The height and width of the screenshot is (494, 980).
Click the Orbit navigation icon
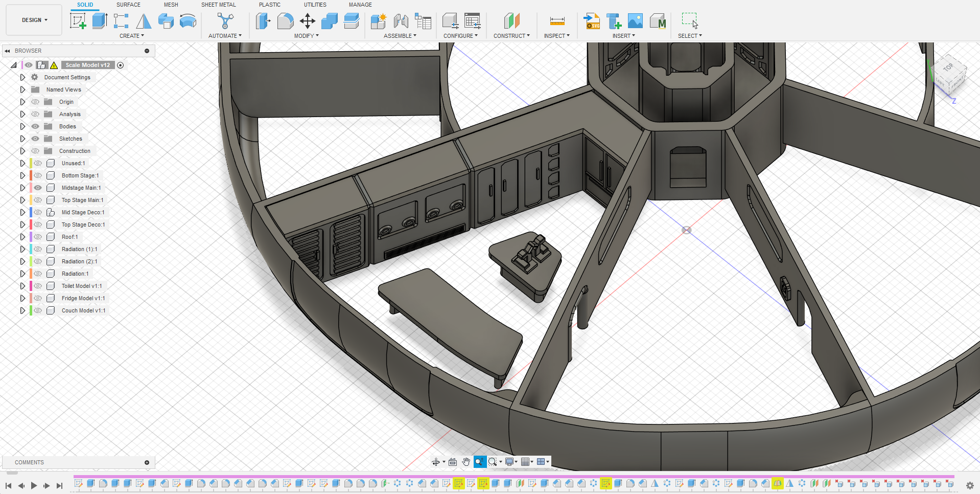436,462
